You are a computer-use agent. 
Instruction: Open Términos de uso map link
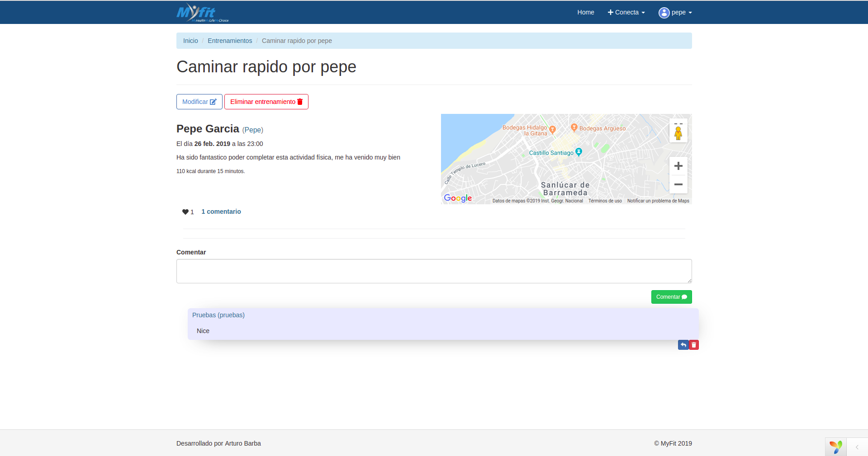605,201
